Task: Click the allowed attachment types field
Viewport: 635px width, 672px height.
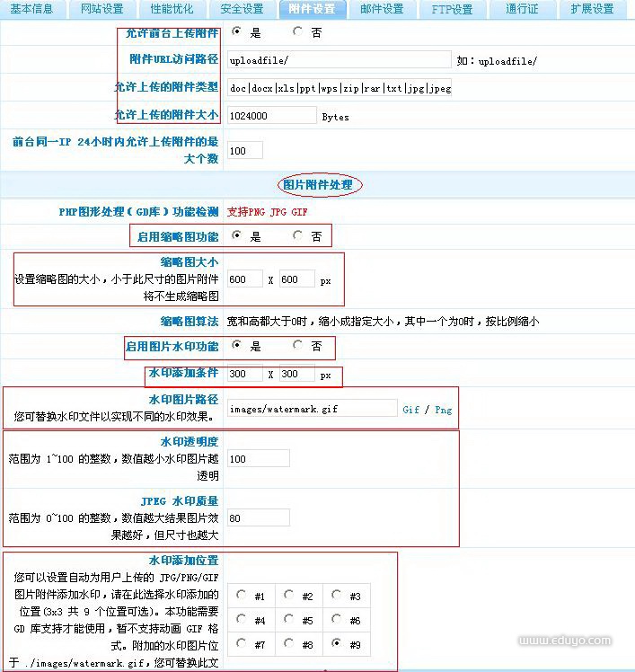Action: coord(338,88)
